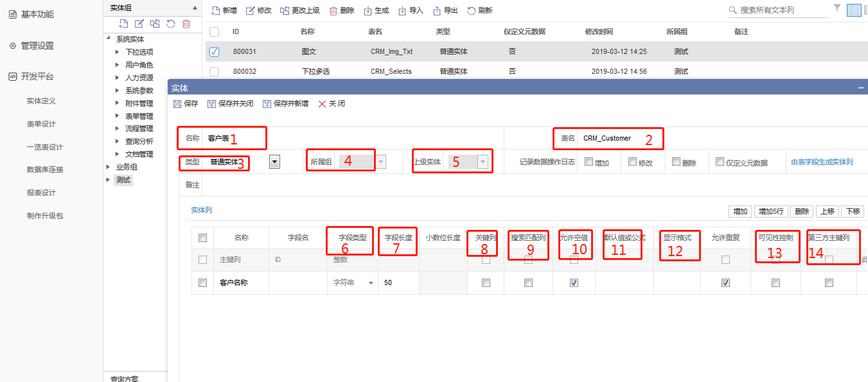Click the 增加5行 button
The width and height of the screenshot is (868, 382).
770,211
